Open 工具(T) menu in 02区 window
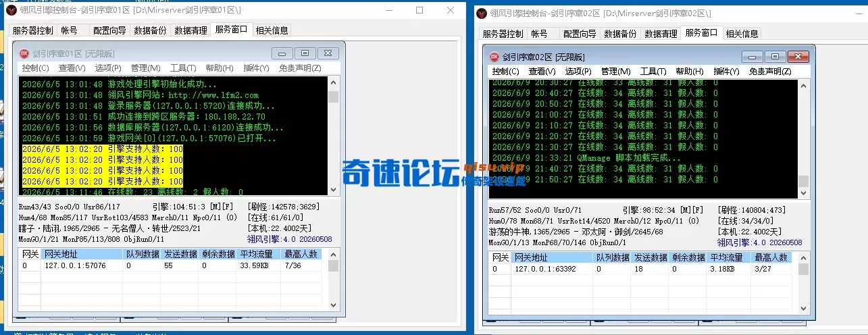The image size is (868, 335). 653,72
